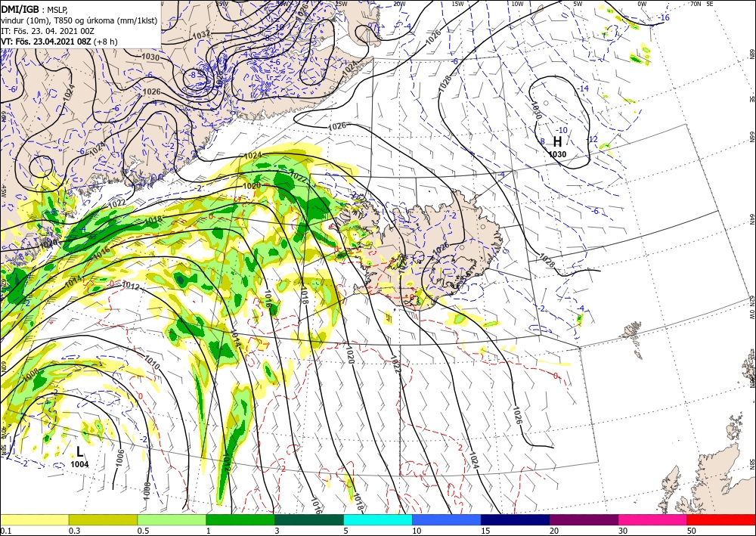Pick the blue 10–15 legend swatch
Image resolution: width=756 pixels, height=536 pixels.
pyautogui.click(x=447, y=519)
